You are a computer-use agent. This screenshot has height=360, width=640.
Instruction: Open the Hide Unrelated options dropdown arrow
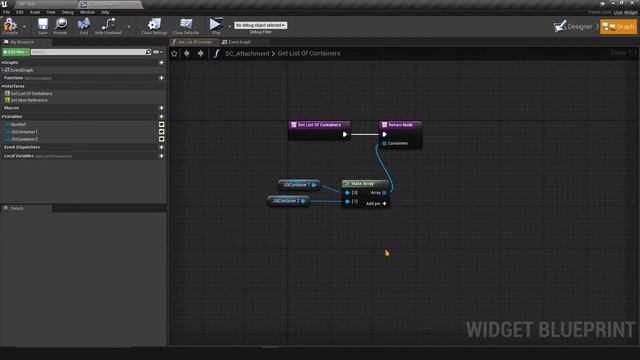pyautogui.click(x=129, y=27)
